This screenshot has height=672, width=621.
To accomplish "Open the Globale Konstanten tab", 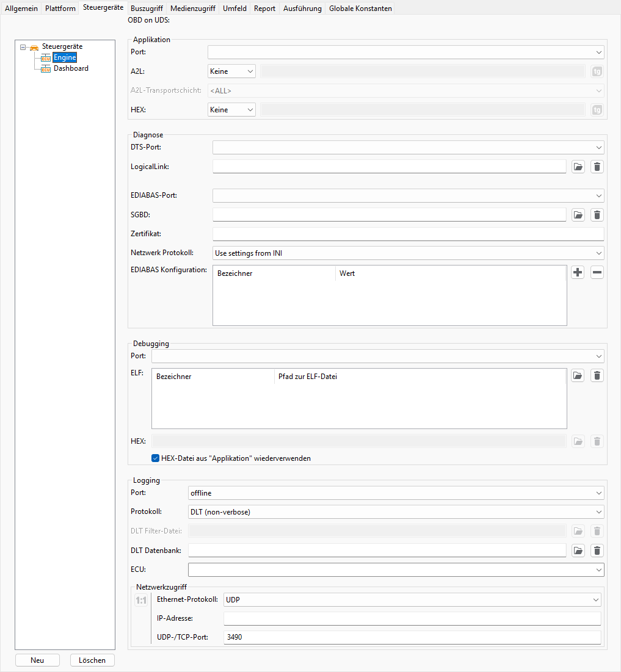I will (360, 9).
